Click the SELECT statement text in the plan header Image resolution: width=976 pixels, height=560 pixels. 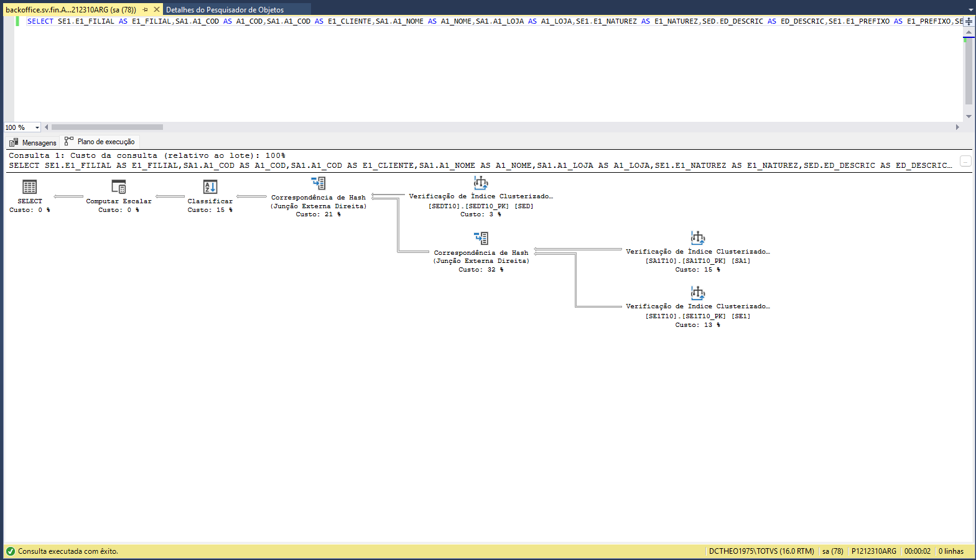coord(480,165)
